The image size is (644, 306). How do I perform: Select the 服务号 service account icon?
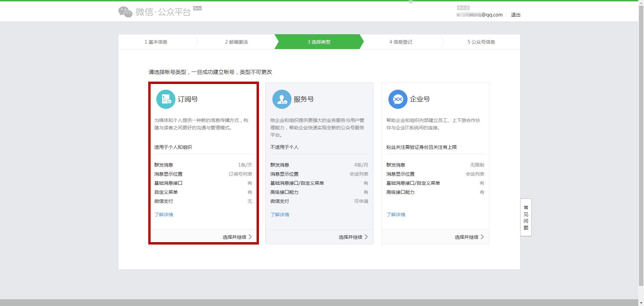tap(282, 99)
